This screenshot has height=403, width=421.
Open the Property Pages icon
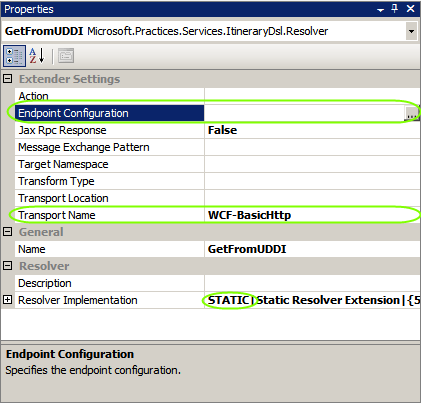point(66,56)
